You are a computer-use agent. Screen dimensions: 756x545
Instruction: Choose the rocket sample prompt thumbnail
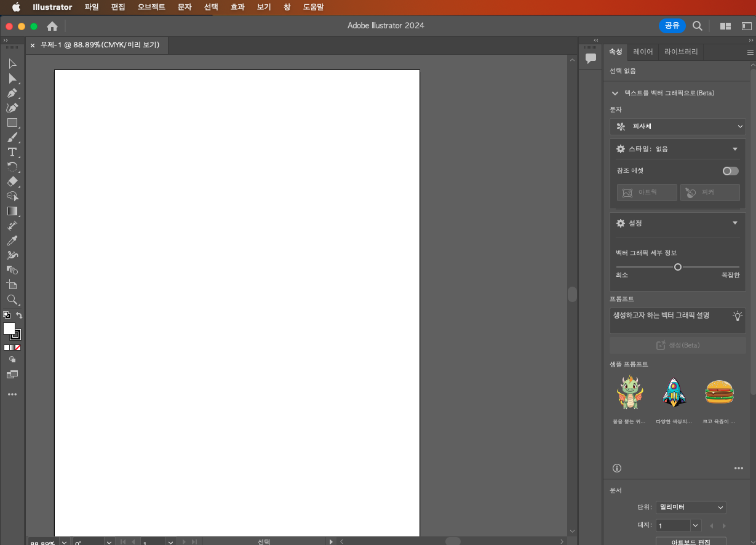point(674,393)
